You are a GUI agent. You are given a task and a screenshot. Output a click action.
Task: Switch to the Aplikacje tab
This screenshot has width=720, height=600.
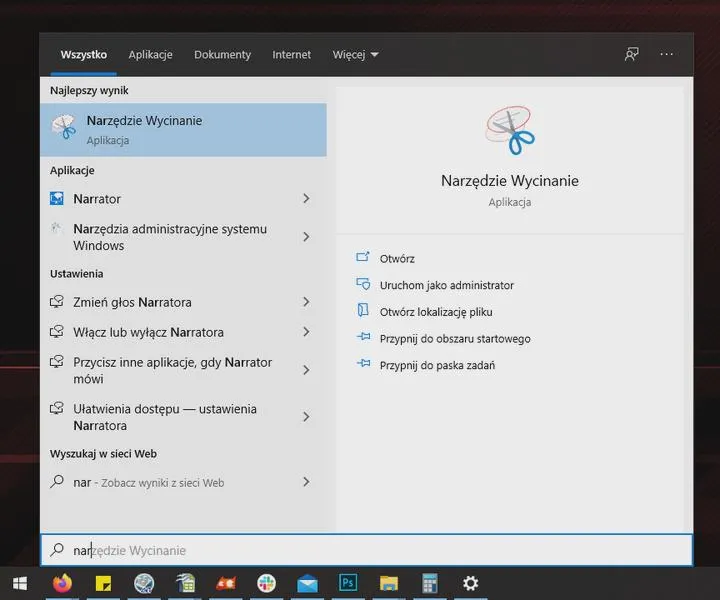[x=151, y=55]
